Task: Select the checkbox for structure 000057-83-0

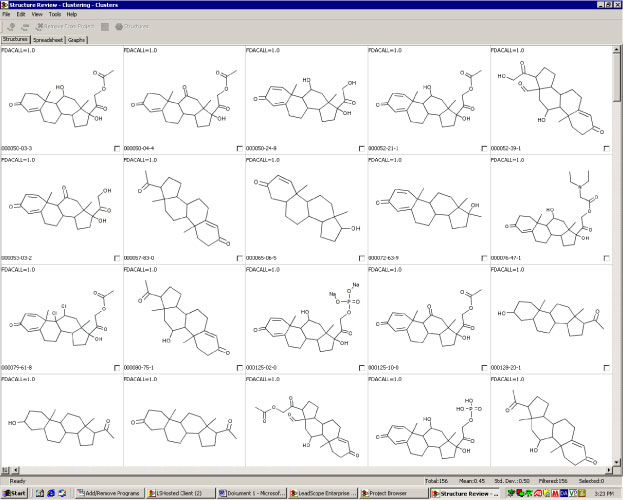Action: (238, 258)
